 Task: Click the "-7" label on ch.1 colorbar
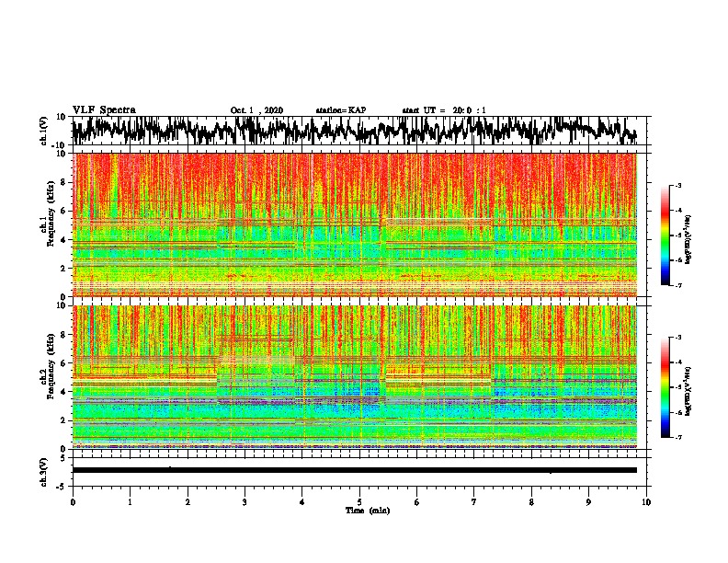pyautogui.click(x=677, y=285)
